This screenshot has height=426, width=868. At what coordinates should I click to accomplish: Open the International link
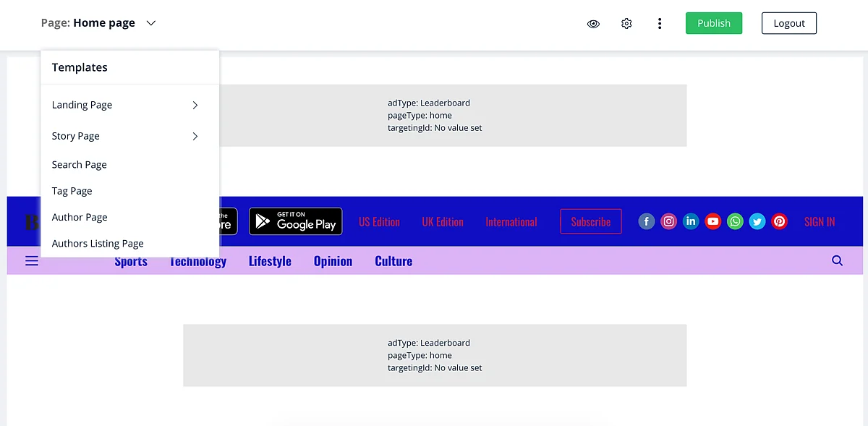pos(511,222)
